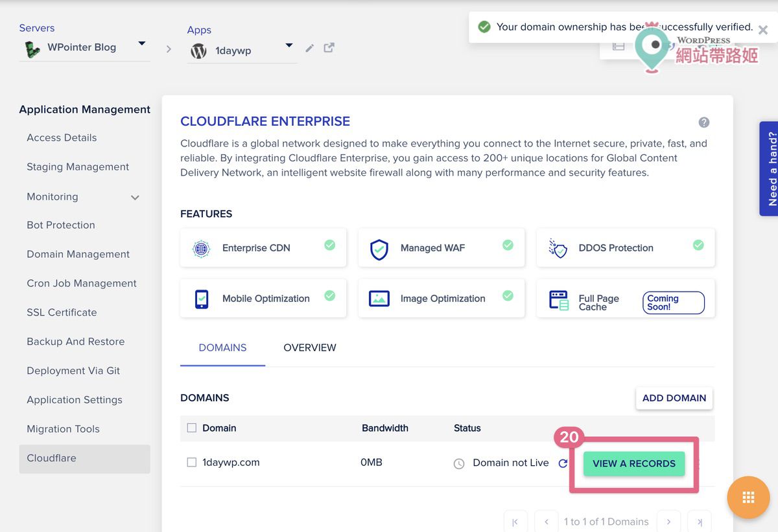Click the green check on Managed WAF

(x=508, y=245)
